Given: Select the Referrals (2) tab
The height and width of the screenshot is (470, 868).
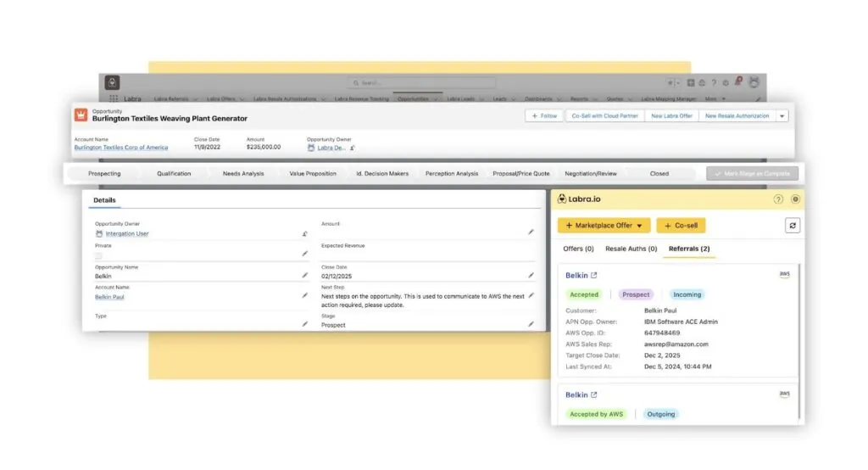Looking at the screenshot, I should click(x=688, y=249).
